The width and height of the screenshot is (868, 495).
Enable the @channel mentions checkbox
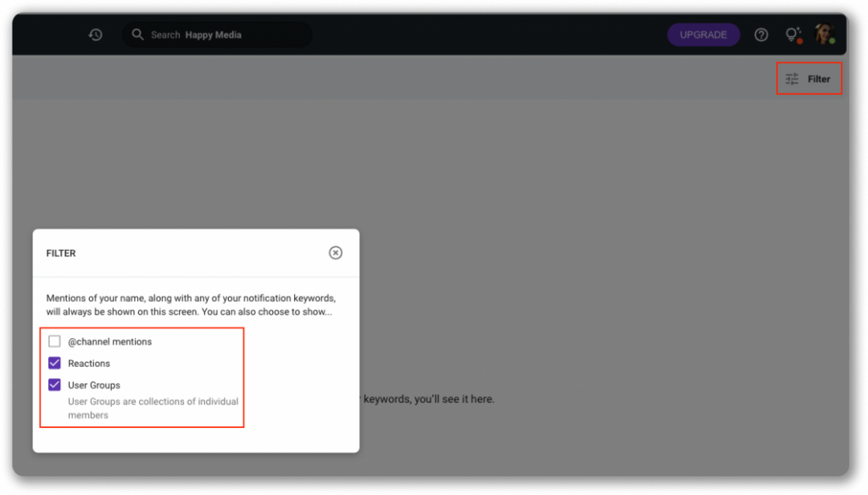[54, 341]
